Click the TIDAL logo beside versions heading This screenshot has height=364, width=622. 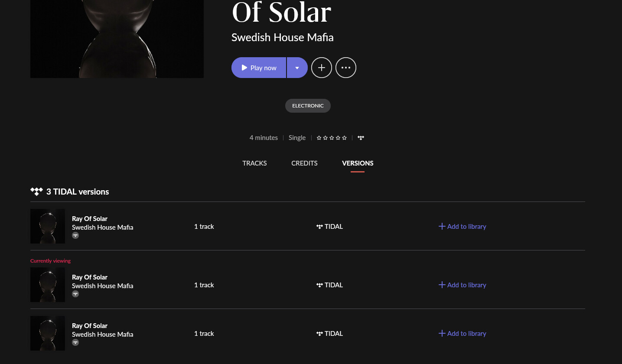[x=37, y=192]
